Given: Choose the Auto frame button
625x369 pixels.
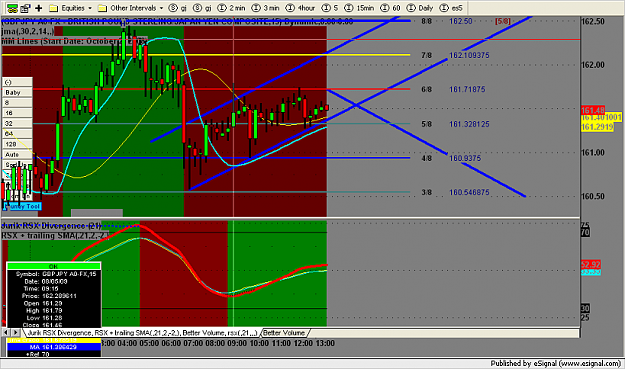Looking at the screenshot, I should [x=17, y=155].
